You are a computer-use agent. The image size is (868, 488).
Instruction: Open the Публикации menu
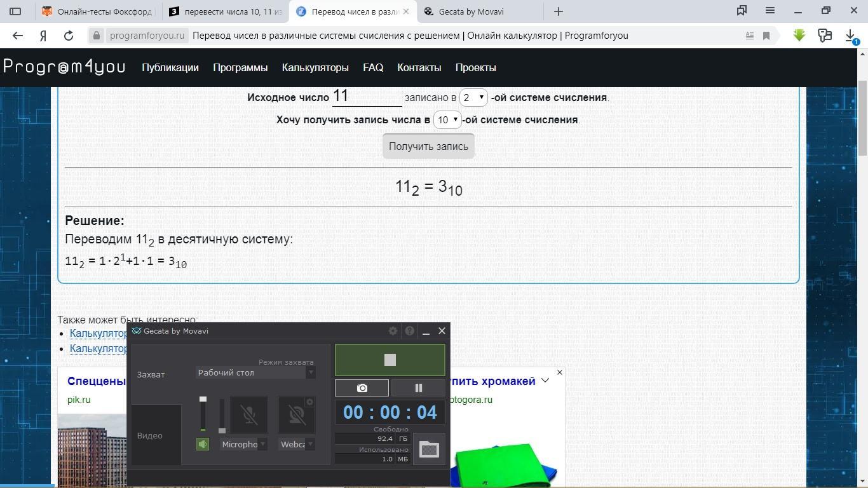(x=170, y=67)
